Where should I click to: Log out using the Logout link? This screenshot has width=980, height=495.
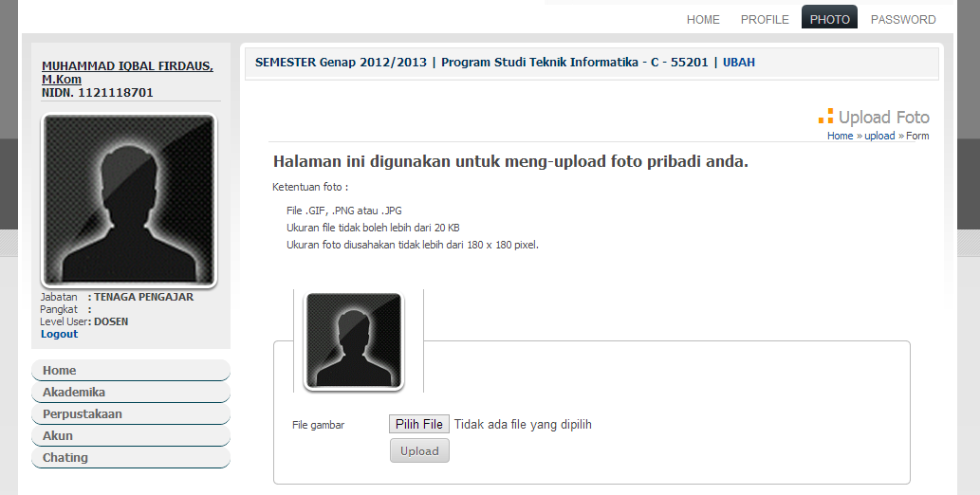click(x=59, y=334)
